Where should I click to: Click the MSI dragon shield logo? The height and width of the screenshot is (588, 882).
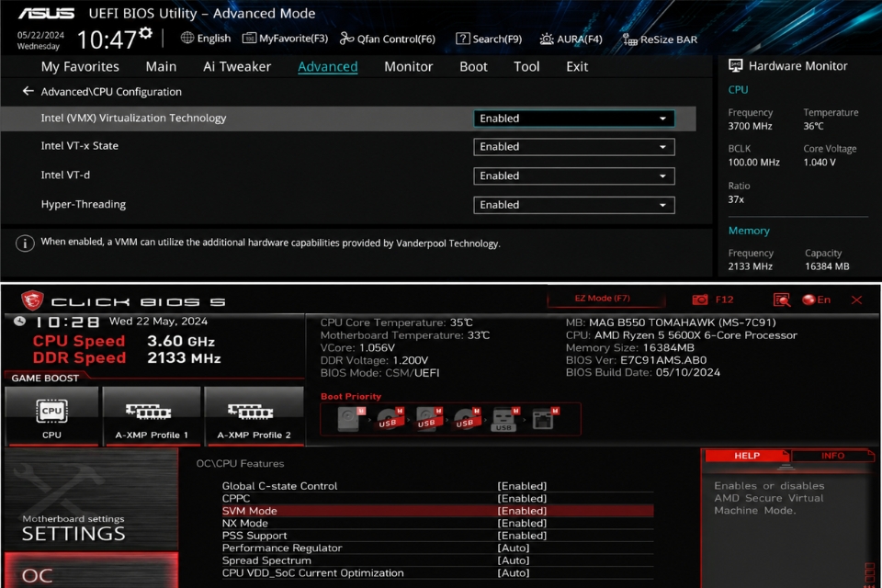click(x=32, y=300)
